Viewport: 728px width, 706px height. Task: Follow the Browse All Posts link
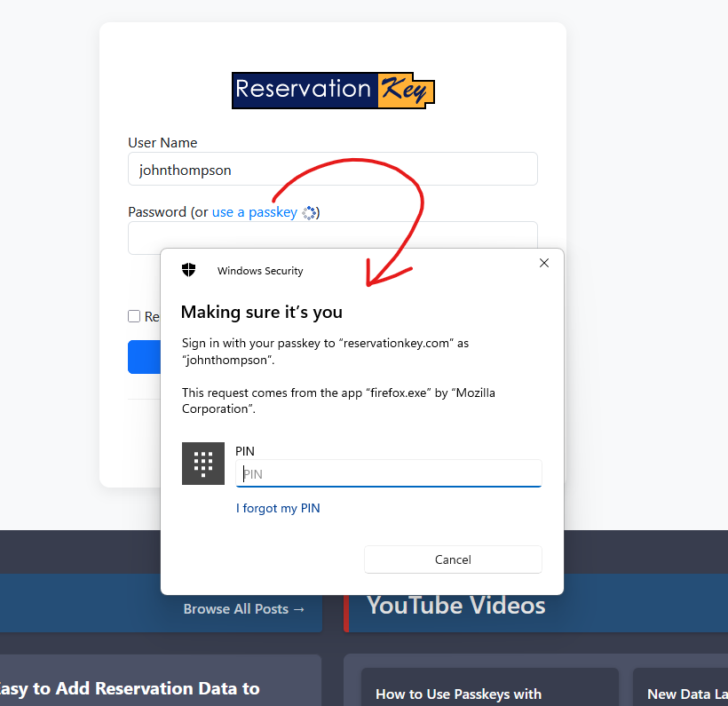[x=244, y=609]
